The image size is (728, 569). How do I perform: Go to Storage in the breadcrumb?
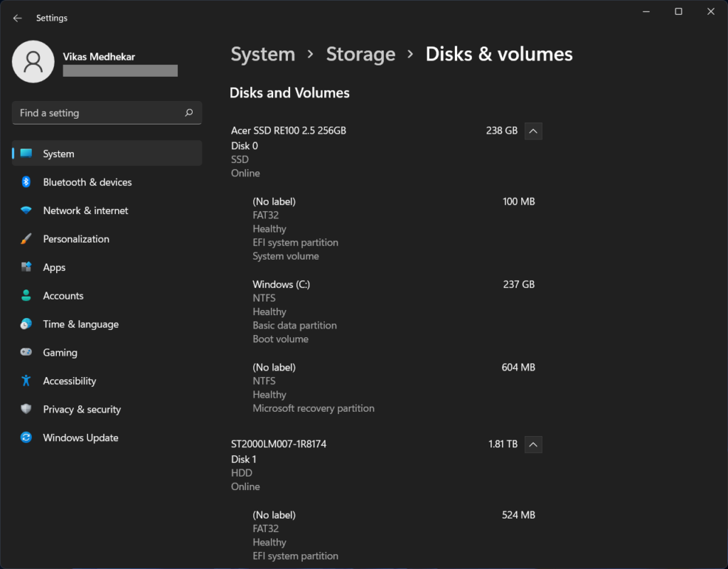pos(360,54)
